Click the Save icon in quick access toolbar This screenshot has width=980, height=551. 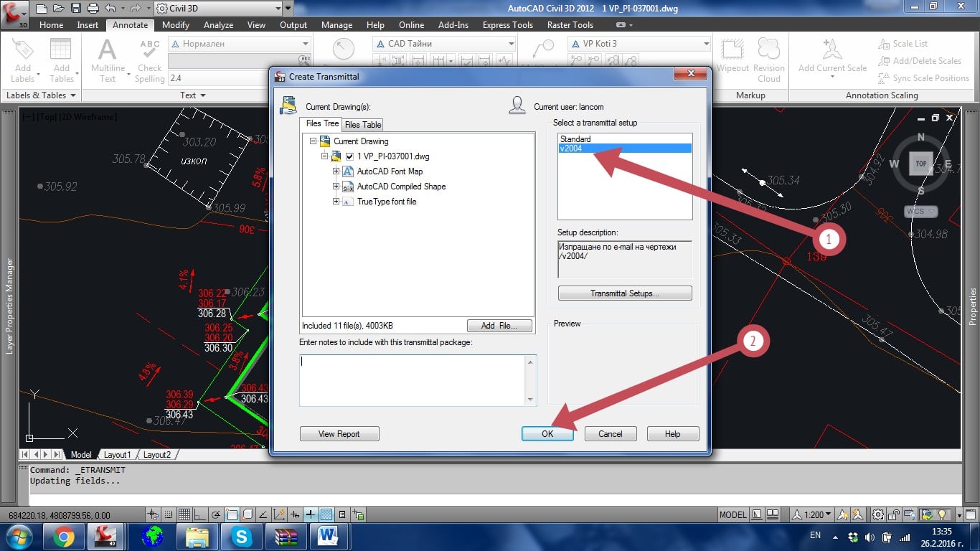(x=75, y=9)
